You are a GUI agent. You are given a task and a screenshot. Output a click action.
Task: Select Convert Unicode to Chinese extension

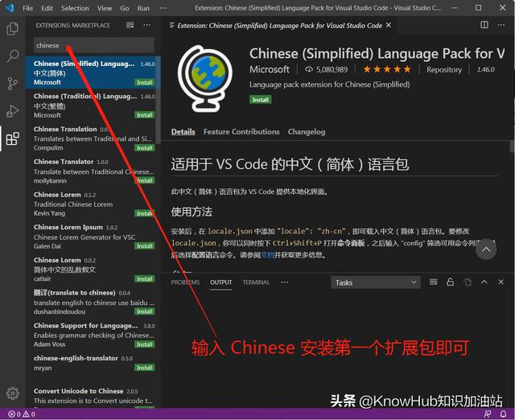pyautogui.click(x=92, y=397)
